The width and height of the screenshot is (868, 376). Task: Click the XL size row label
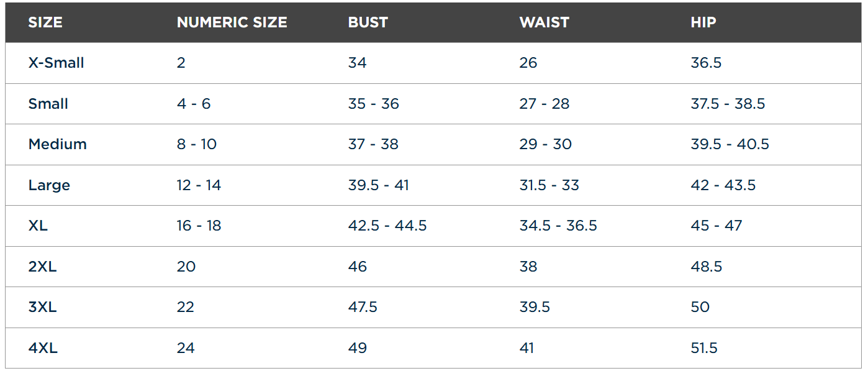[38, 226]
